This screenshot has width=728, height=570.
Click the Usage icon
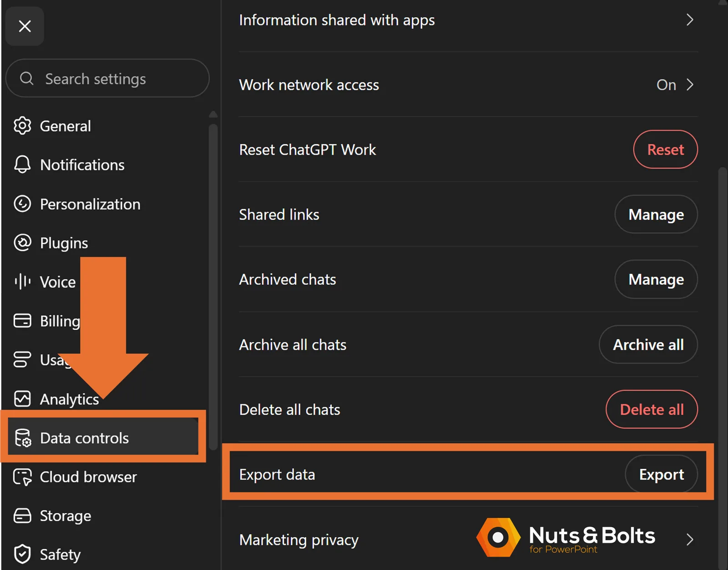[x=22, y=359]
